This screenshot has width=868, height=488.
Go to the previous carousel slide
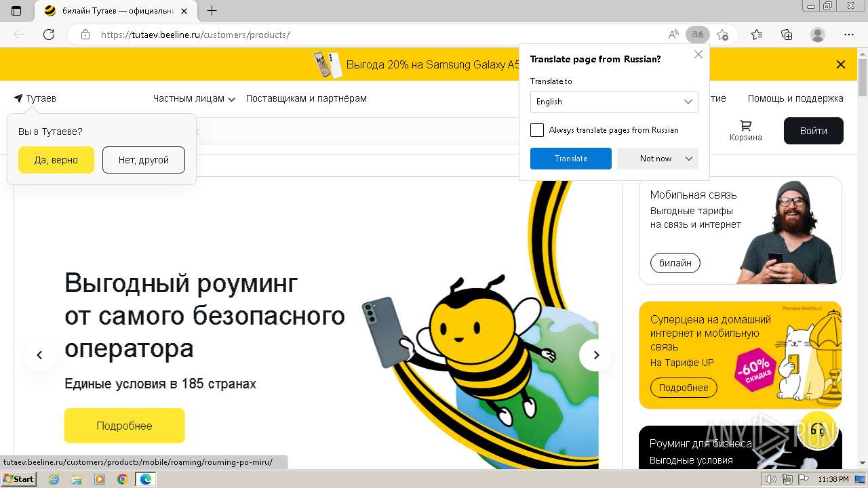pos(39,355)
